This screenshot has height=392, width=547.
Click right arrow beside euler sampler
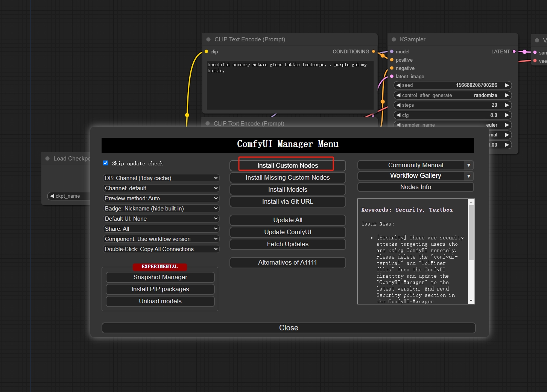507,125
